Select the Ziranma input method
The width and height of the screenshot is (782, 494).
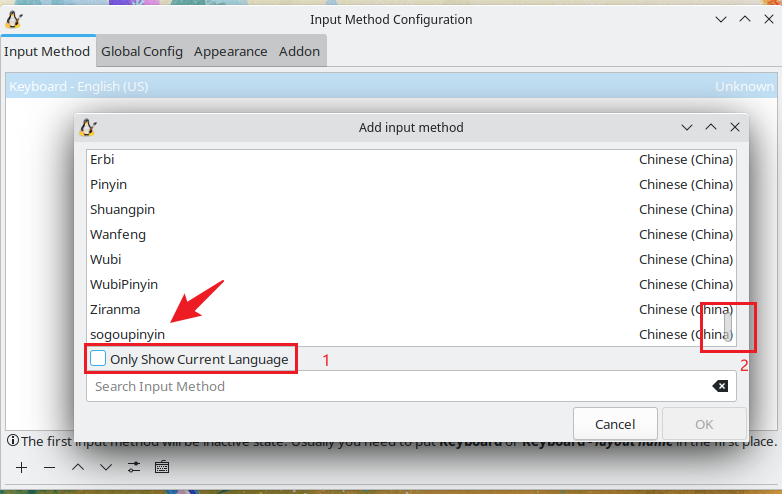click(411, 309)
